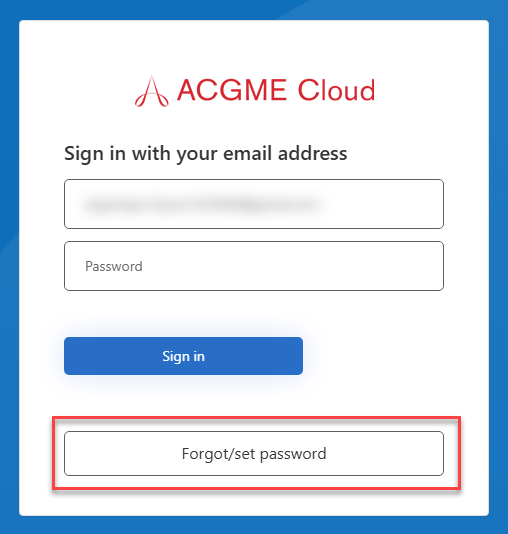Click the word ACGME in the header
The width and height of the screenshot is (508, 534).
tap(232, 90)
